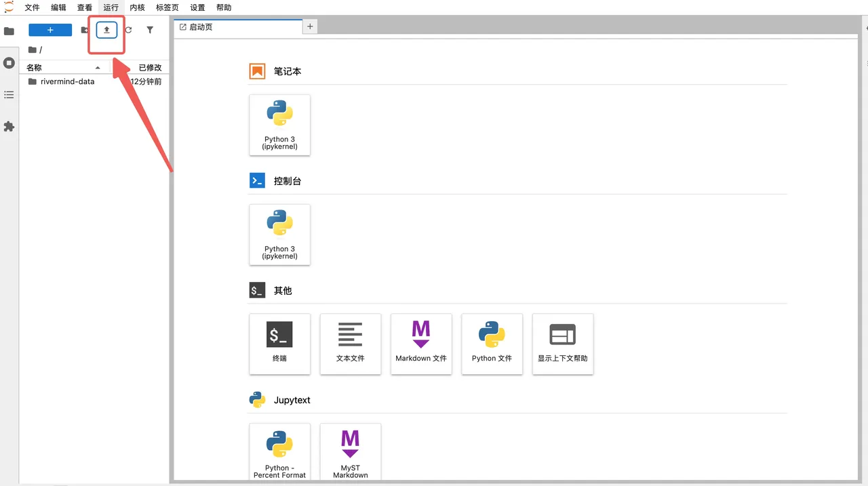Open the 文件 menu
This screenshot has height=486, width=868.
[32, 7]
